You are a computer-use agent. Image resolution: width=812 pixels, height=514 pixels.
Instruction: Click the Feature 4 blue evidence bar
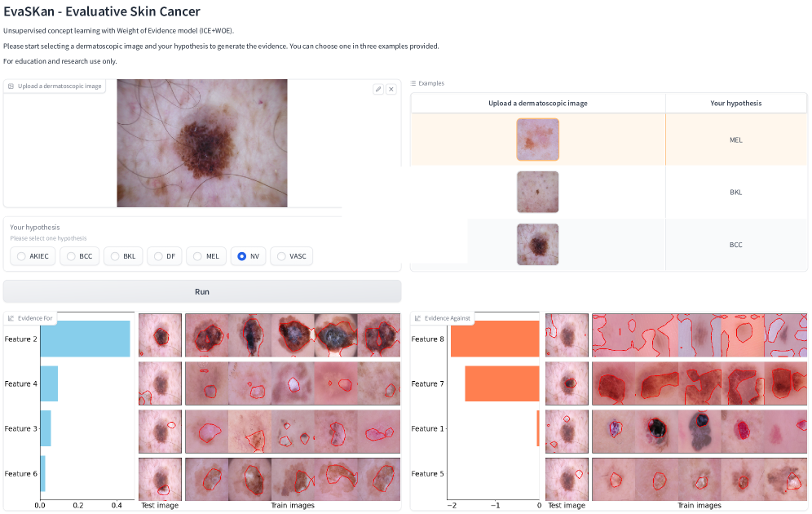pos(49,383)
